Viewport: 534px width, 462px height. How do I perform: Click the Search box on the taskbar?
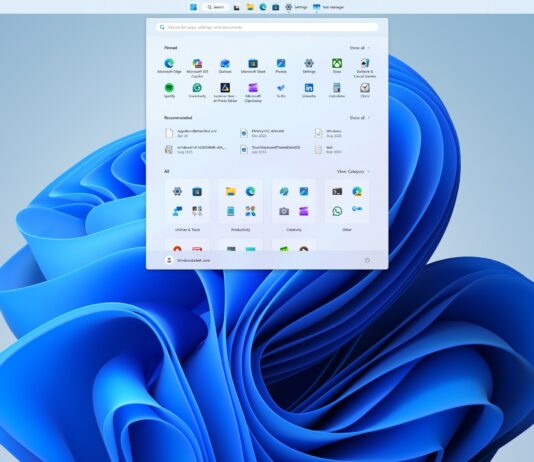pyautogui.click(x=216, y=7)
